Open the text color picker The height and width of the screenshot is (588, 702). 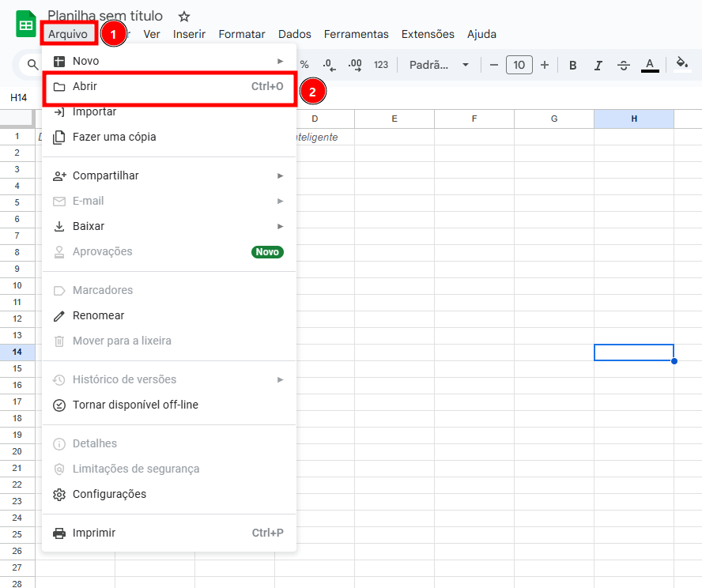[650, 65]
